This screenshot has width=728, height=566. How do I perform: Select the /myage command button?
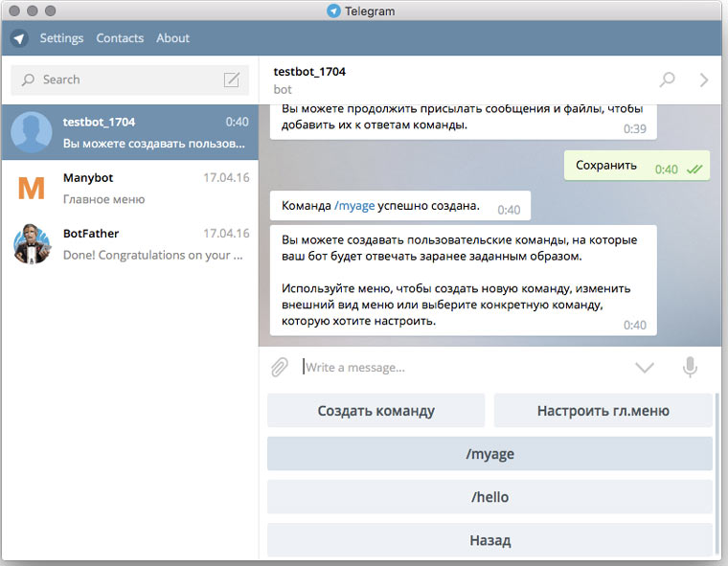[x=489, y=454]
